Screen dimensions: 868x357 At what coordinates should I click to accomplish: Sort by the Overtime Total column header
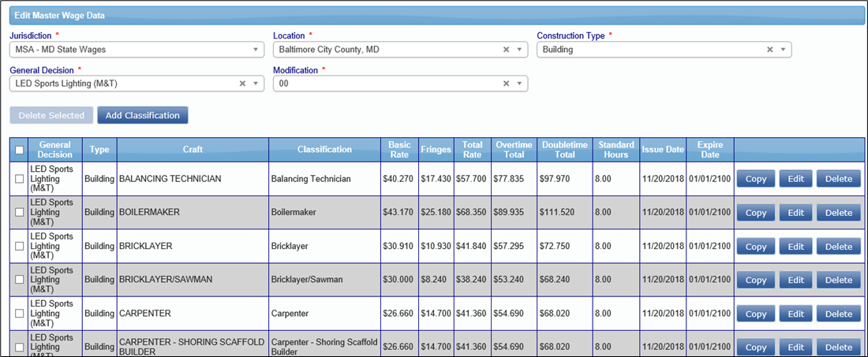pos(514,149)
